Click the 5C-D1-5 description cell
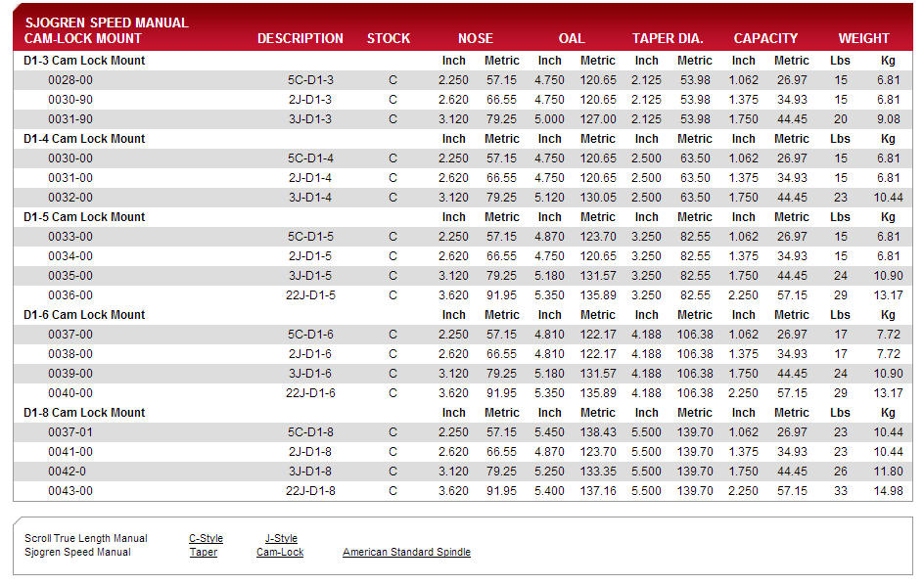This screenshot has height=585, width=924. click(x=310, y=237)
